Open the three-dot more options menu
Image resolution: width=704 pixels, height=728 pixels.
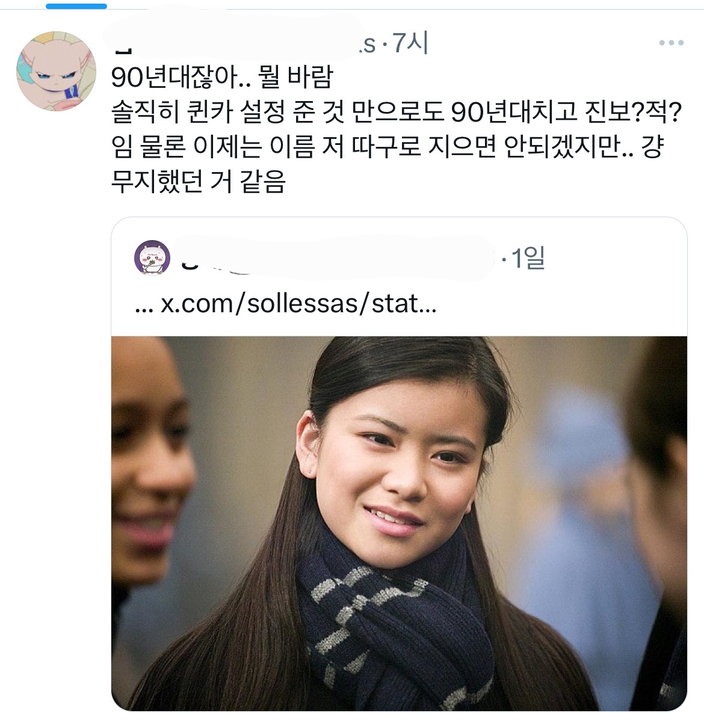click(x=671, y=43)
